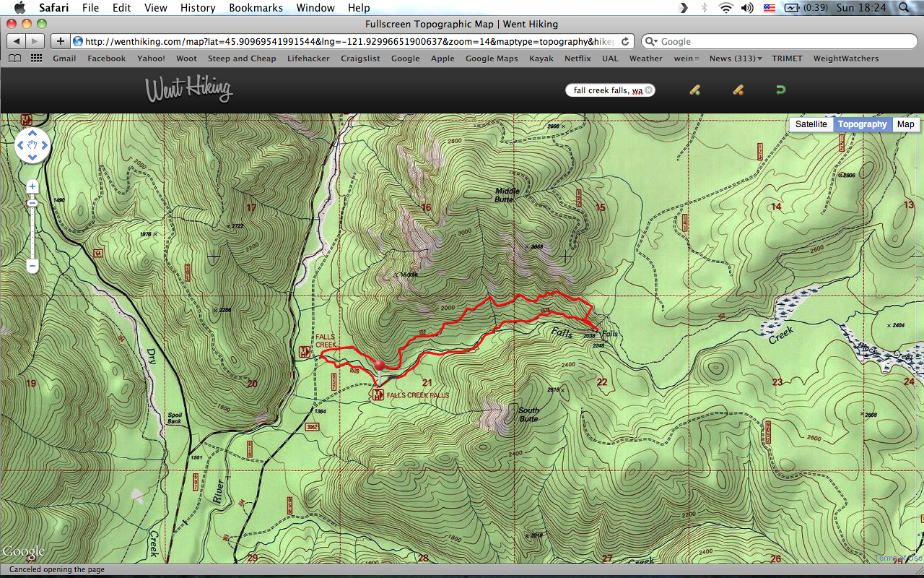924x578 pixels.
Task: Expand the News (313) bookmarks folder
Action: [x=736, y=59]
